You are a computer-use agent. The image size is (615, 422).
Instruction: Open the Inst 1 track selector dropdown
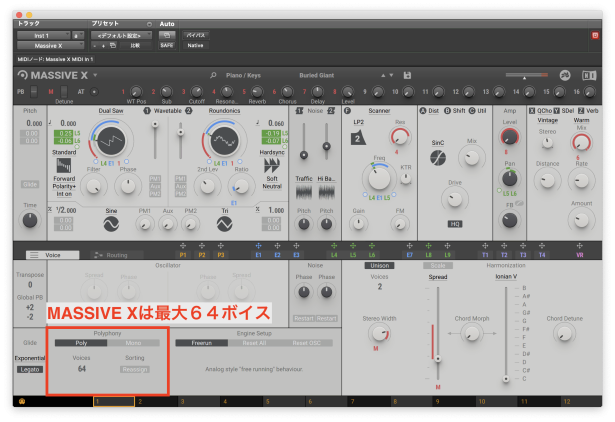coord(42,34)
